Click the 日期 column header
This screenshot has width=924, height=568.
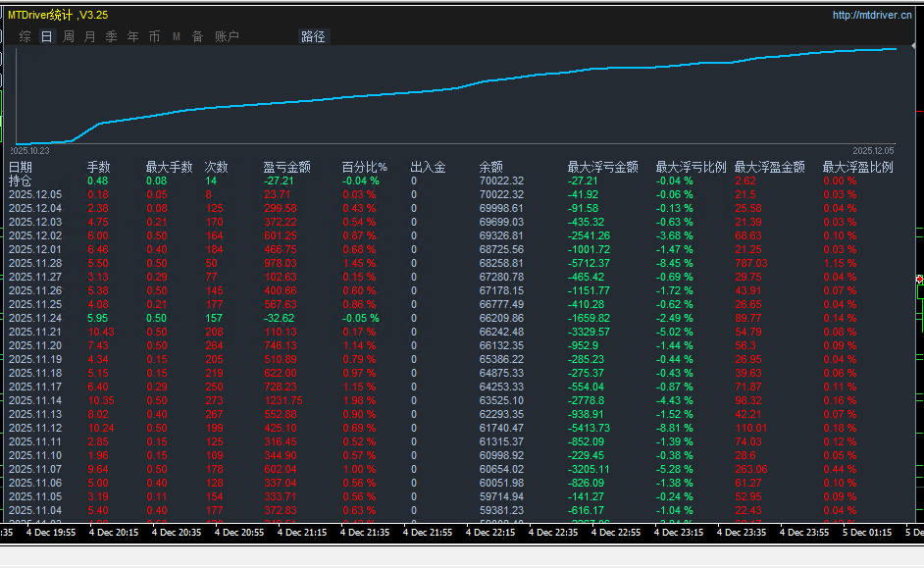point(21,168)
